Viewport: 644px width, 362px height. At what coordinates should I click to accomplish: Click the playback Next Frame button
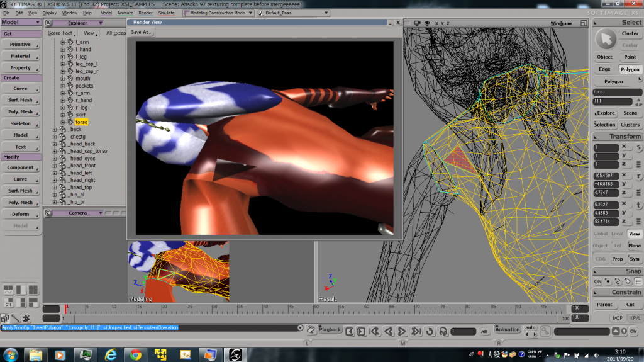pos(360,331)
